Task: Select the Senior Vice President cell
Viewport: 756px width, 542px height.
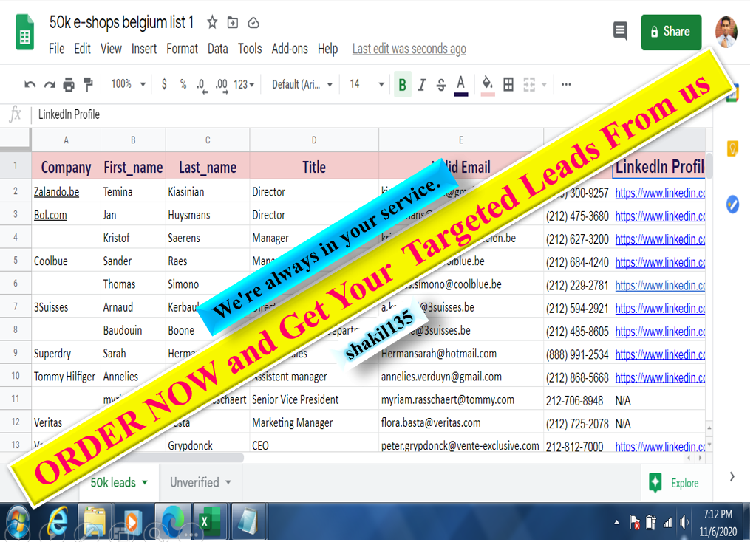Action: pos(314,399)
